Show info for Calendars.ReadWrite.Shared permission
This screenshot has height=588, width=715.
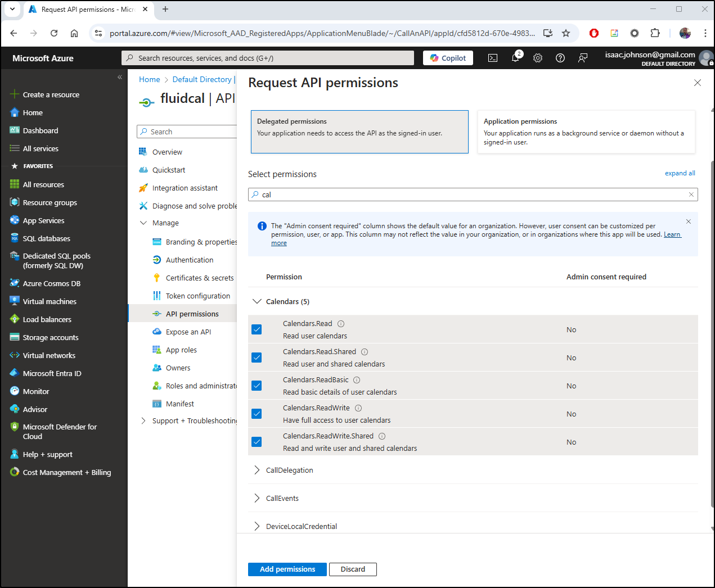click(382, 436)
